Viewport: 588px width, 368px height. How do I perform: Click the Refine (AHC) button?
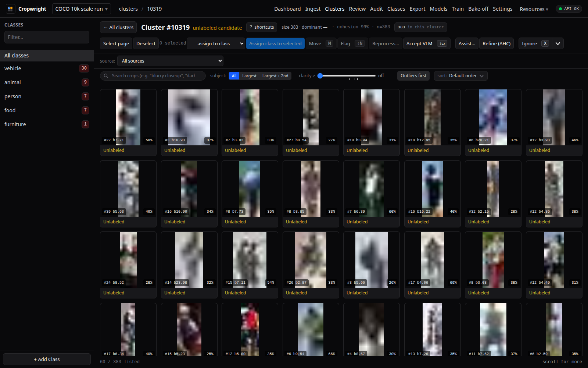coord(496,43)
